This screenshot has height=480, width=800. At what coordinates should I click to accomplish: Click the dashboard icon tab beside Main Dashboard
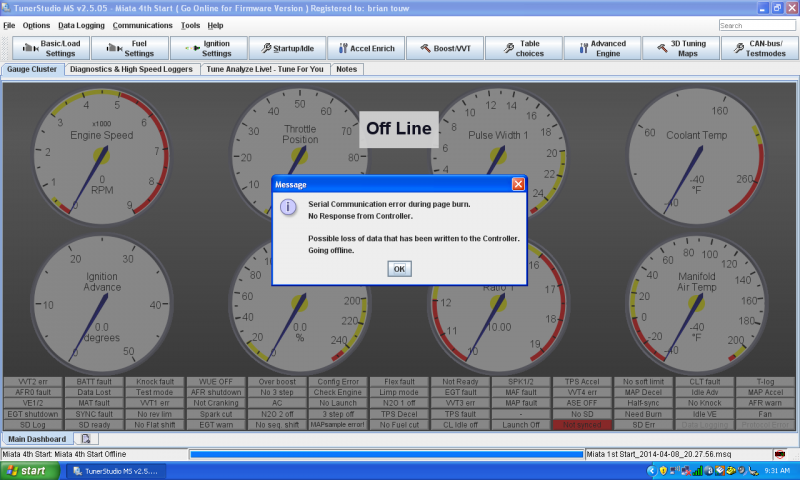(86, 439)
